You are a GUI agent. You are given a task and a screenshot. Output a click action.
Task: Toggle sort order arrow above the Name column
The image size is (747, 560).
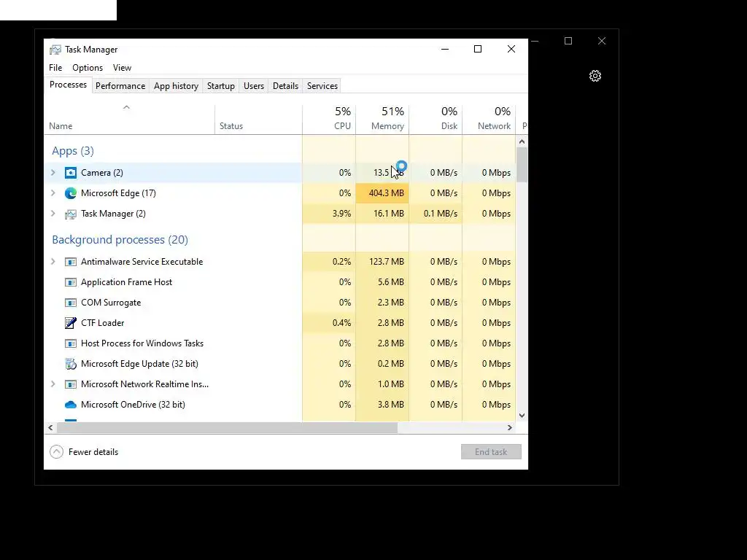pos(126,108)
